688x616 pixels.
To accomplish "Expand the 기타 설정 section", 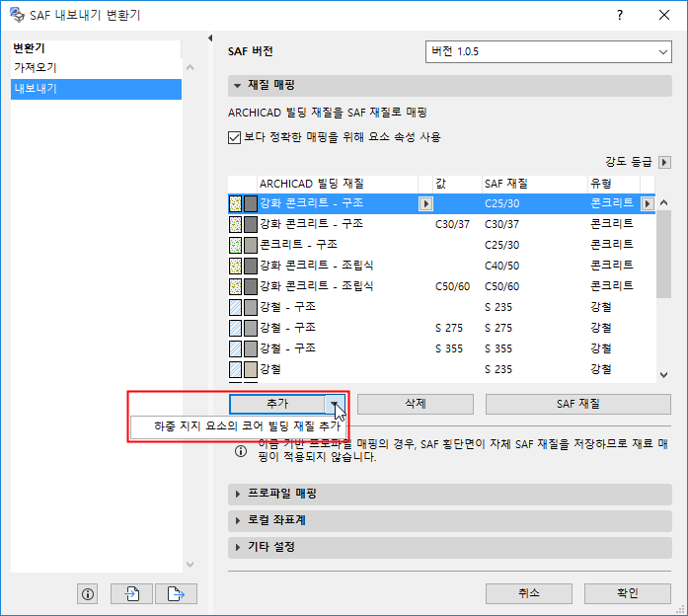I will click(237, 547).
